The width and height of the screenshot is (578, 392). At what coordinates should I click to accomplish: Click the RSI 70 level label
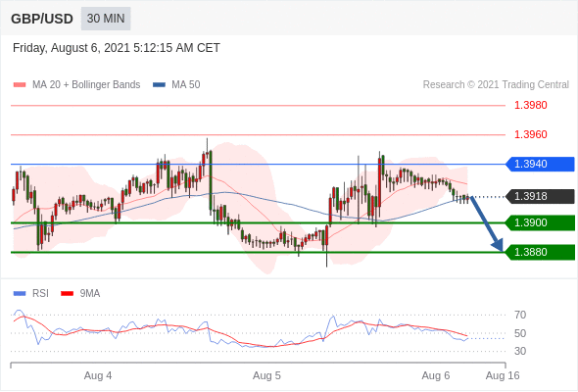tap(520, 315)
